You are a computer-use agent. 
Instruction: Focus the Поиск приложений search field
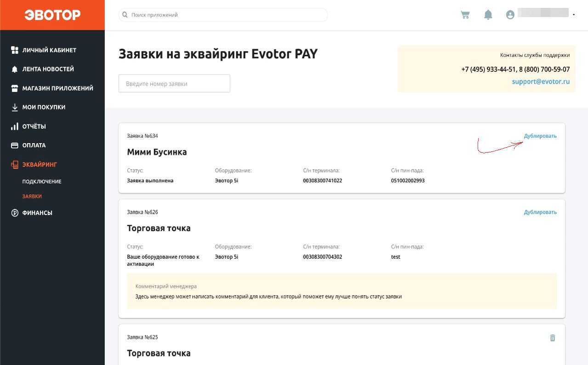point(223,15)
